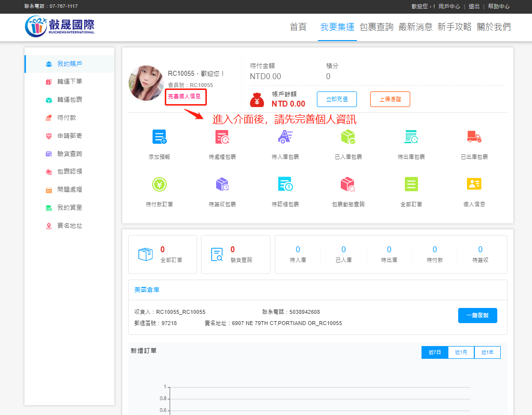
Task: Click the user profile avatar photo
Action: (x=146, y=83)
